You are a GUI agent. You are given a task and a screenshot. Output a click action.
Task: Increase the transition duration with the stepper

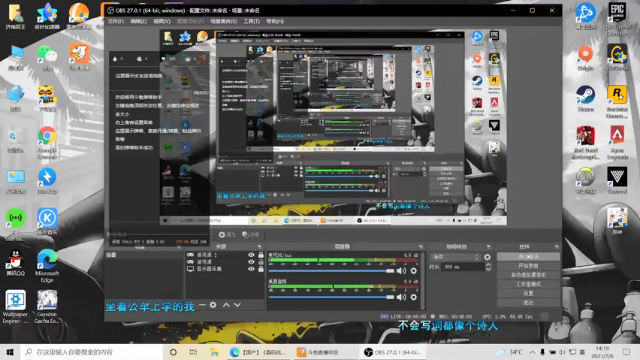click(488, 265)
